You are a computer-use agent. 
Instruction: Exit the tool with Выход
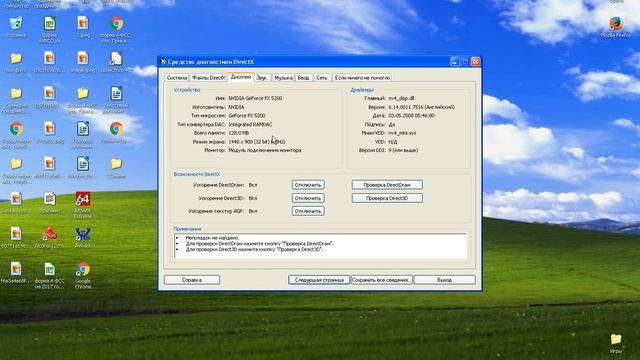[x=444, y=280]
